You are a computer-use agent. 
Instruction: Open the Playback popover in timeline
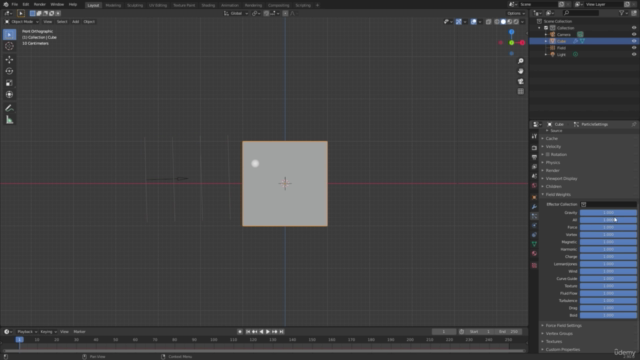27,332
